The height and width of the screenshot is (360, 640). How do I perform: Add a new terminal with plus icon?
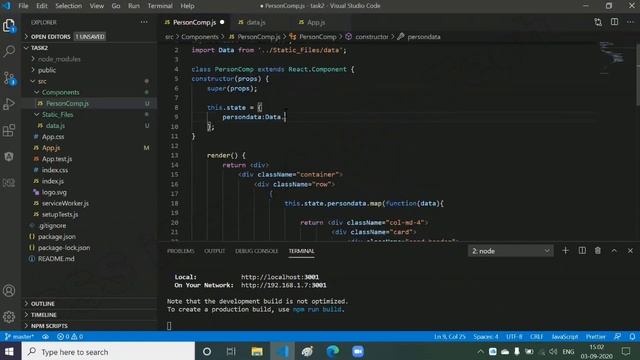pos(565,251)
